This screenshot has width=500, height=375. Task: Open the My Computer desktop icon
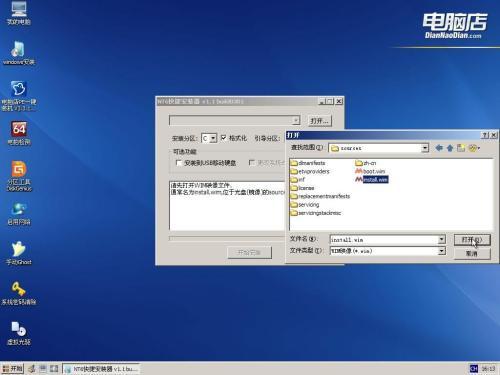19,13
